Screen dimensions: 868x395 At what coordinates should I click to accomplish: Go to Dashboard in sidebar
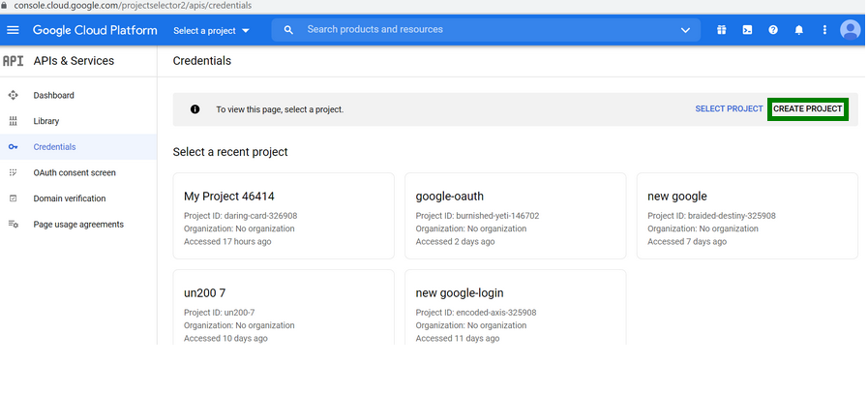pos(53,95)
